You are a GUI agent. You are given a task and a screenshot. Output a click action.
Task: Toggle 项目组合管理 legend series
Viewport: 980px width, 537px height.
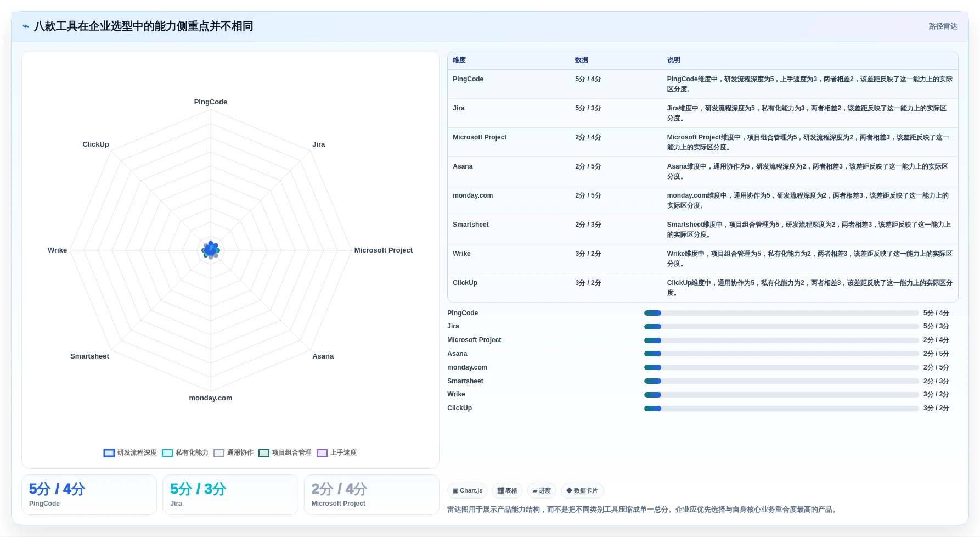(x=285, y=452)
